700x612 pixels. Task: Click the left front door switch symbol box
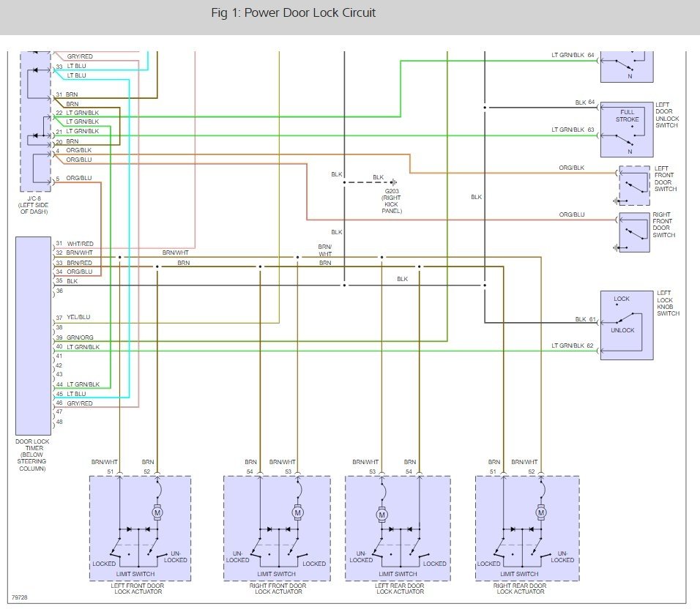[x=634, y=186]
